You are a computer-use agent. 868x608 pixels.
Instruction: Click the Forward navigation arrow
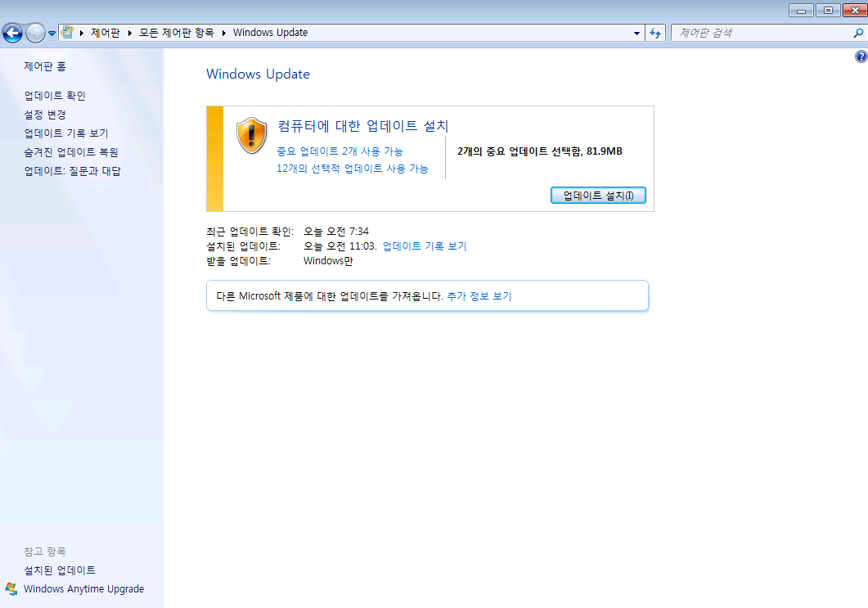(x=35, y=34)
